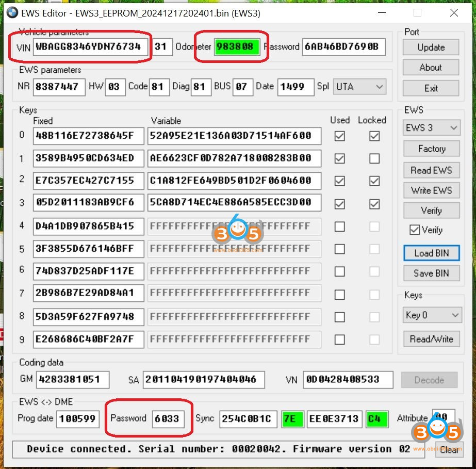The height and width of the screenshot is (469, 476).
Task: Click the Verify button
Action: coord(431,211)
